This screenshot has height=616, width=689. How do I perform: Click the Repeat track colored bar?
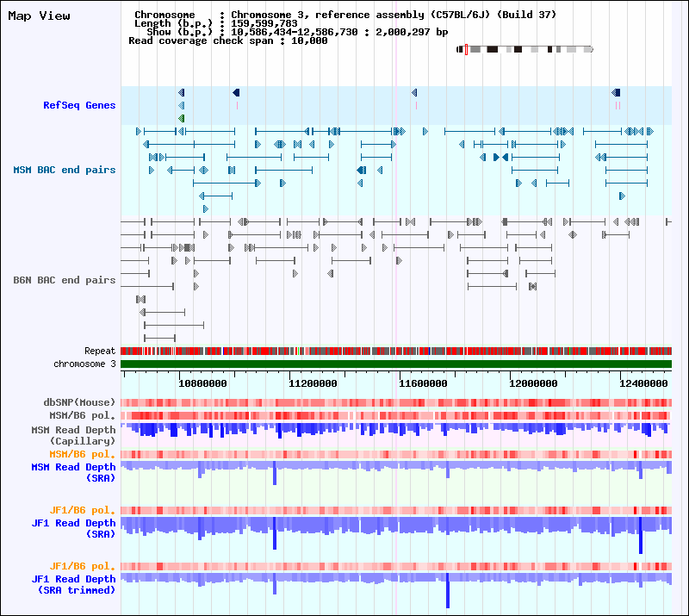coord(396,351)
